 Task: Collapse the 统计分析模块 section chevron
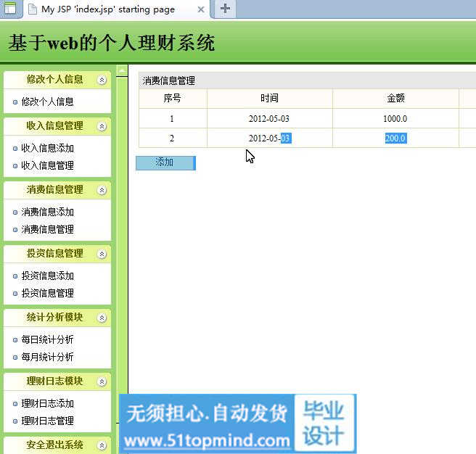pos(102,318)
